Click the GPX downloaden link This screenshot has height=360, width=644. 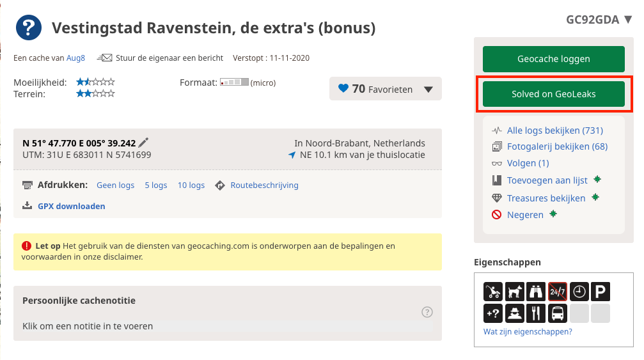[71, 206]
